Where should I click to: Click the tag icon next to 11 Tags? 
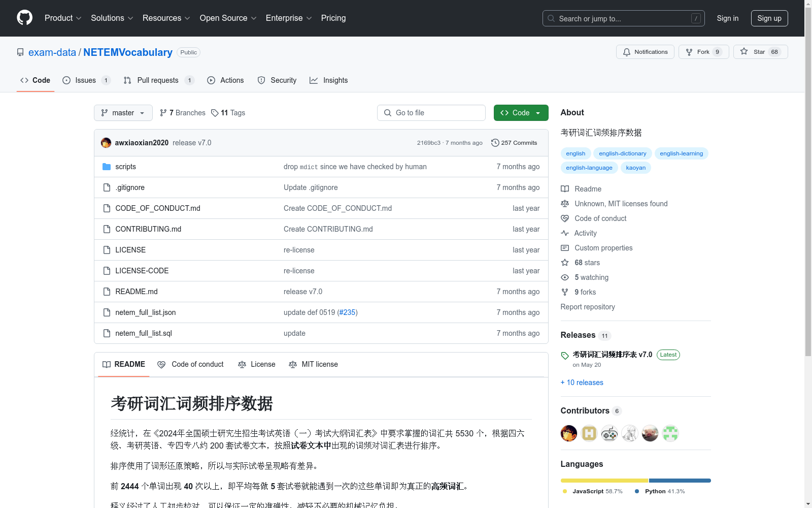(x=215, y=113)
